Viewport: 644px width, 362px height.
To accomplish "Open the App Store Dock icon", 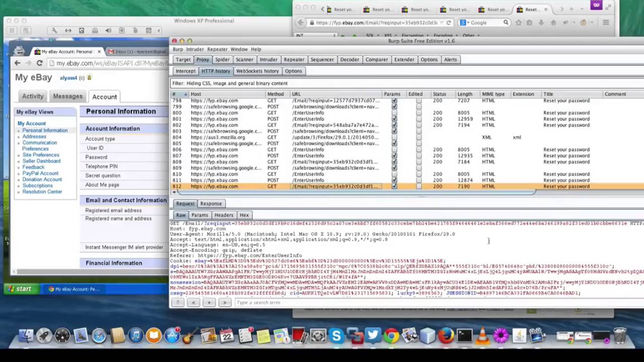I will coord(172,335).
